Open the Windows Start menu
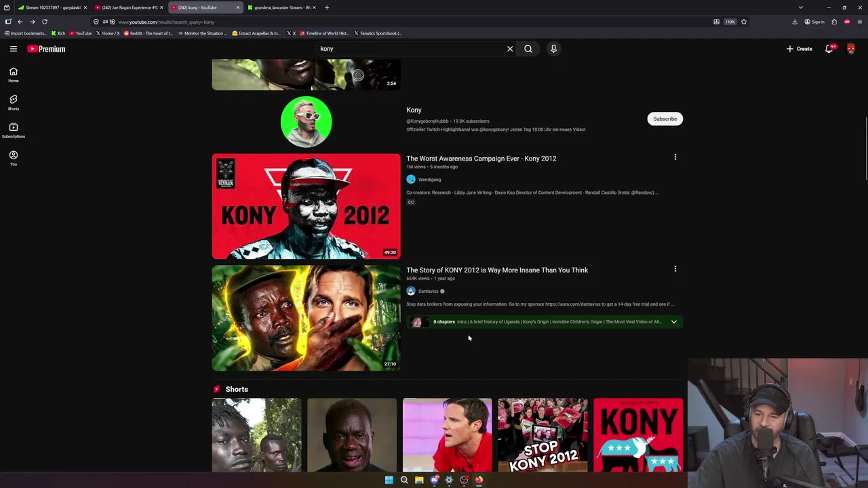Screen dimensions: 868x488 pos(389,480)
